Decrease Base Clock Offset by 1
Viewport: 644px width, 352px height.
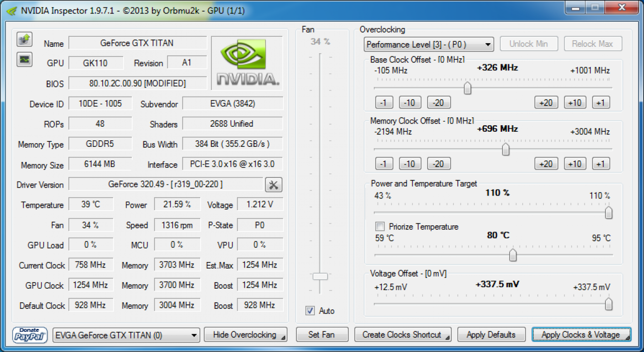click(384, 103)
